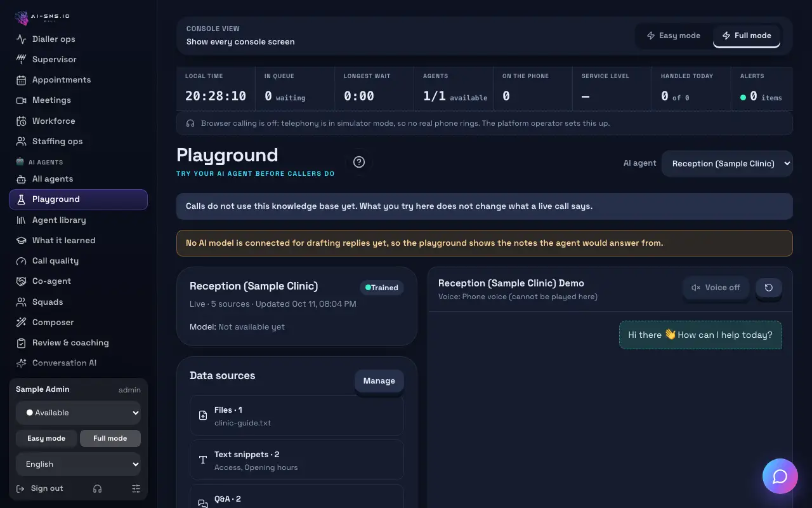
Task: Switch to Easy mode in console view
Action: [673, 36]
